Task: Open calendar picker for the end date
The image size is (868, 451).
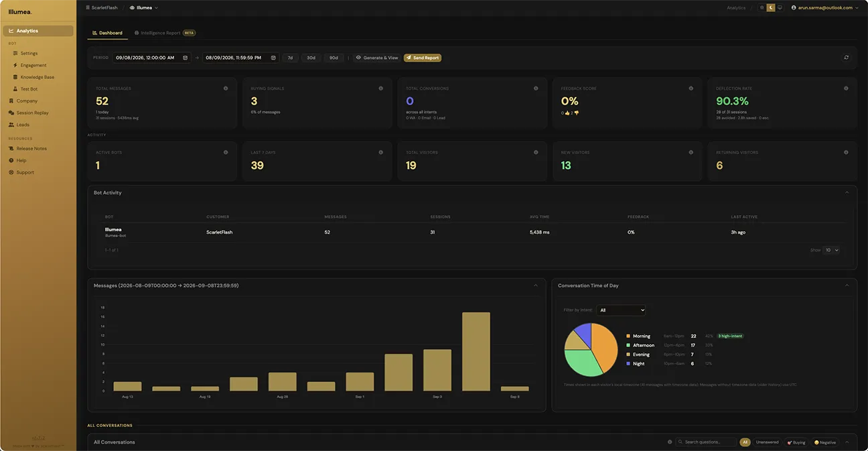Action: [273, 58]
